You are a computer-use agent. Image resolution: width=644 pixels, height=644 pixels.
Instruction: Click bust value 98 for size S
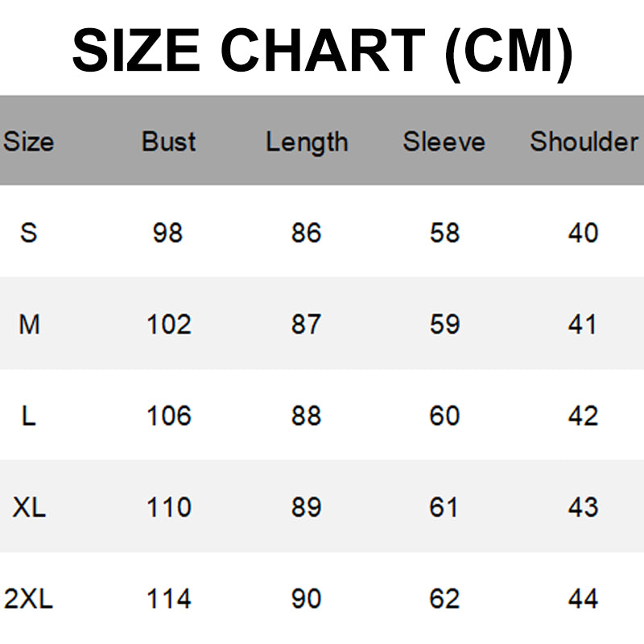pyautogui.click(x=168, y=233)
